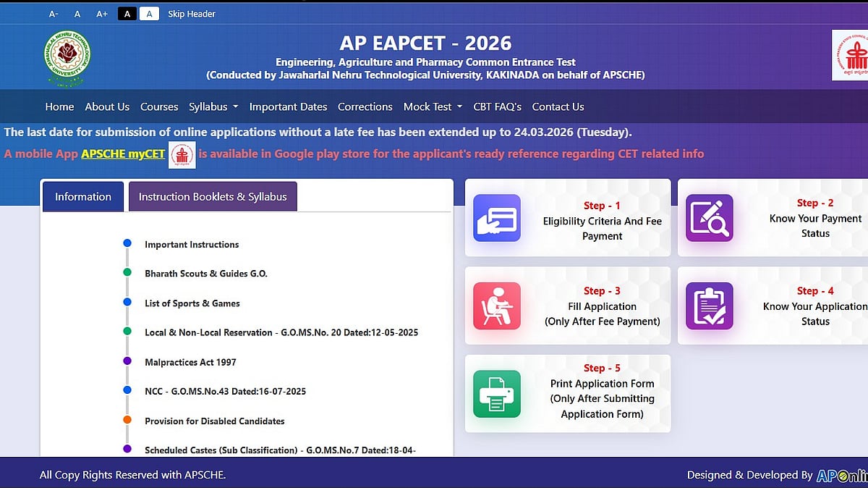The height and width of the screenshot is (488, 868).
Task: Expand the Syllabus dropdown menu
Action: pos(213,106)
